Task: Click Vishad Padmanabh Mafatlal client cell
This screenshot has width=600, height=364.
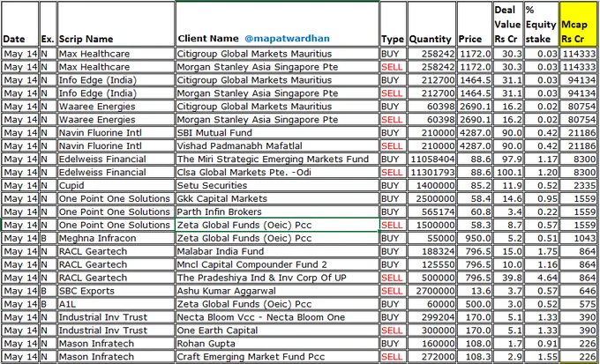Action: (x=277, y=146)
